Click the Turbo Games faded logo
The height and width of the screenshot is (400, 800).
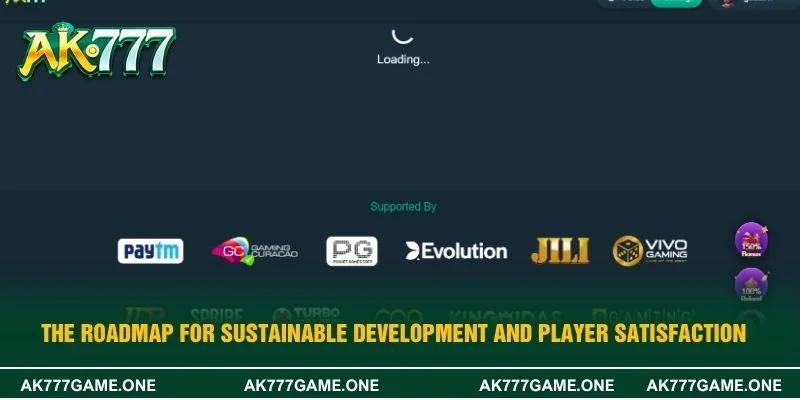coord(306,315)
